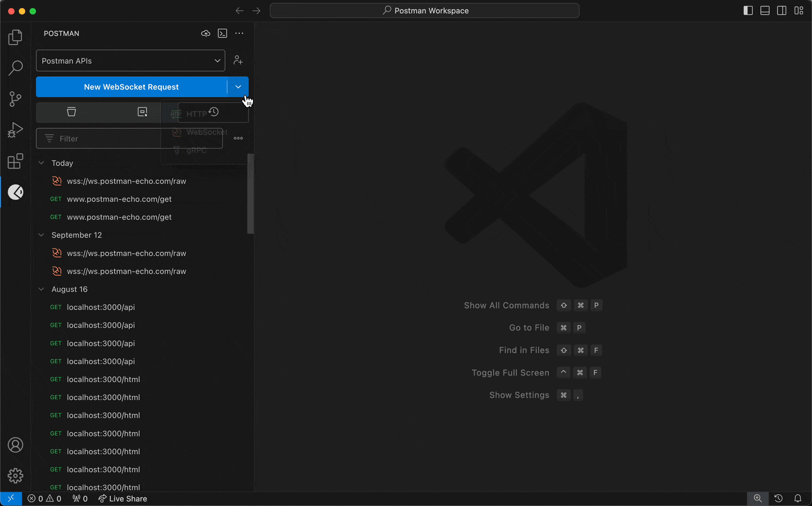Click the magnifier zoom icon in status bar
Image resolution: width=812 pixels, height=506 pixels.
(758, 498)
